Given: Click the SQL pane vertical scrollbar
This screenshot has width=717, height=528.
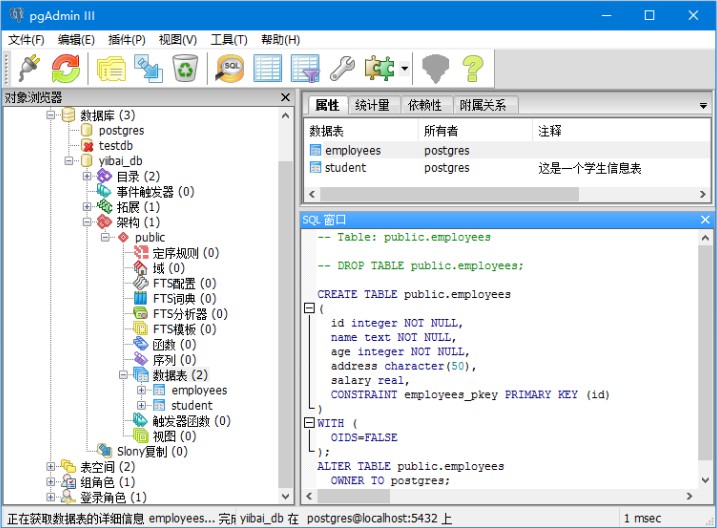Looking at the screenshot, I should coord(705,352).
